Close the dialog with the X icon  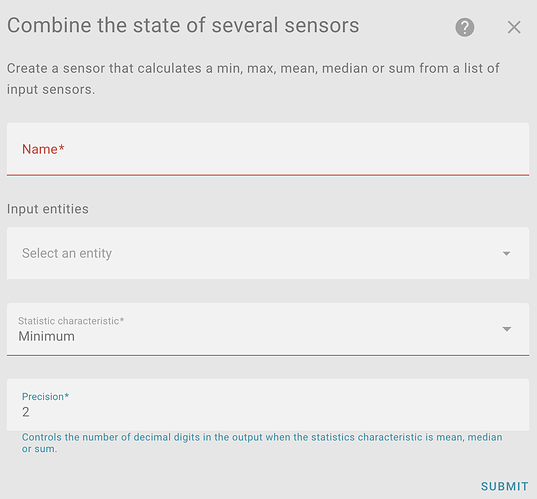tap(514, 27)
